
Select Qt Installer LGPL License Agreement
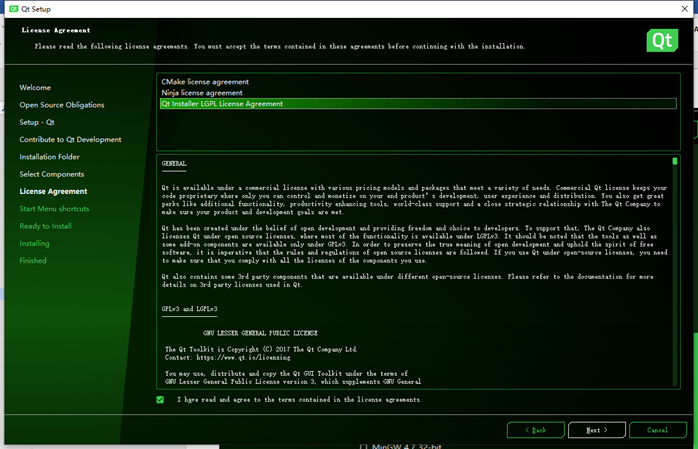[x=418, y=104]
